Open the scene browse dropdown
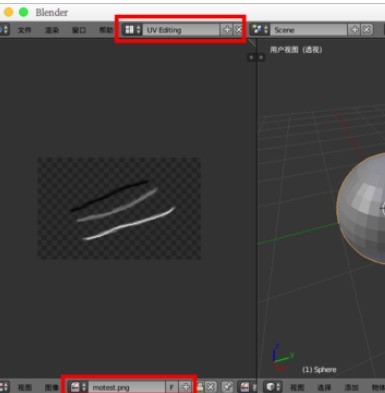The height and width of the screenshot is (393, 385). click(x=260, y=30)
